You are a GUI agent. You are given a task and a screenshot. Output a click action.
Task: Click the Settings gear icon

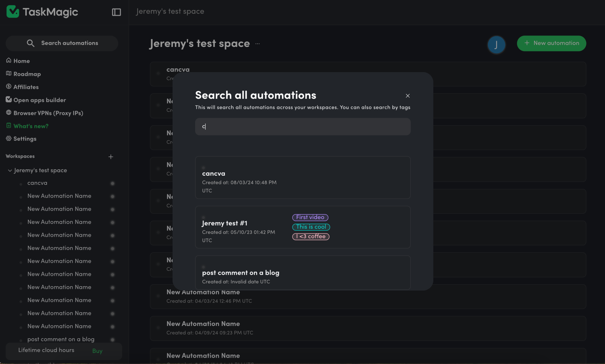[x=9, y=138]
